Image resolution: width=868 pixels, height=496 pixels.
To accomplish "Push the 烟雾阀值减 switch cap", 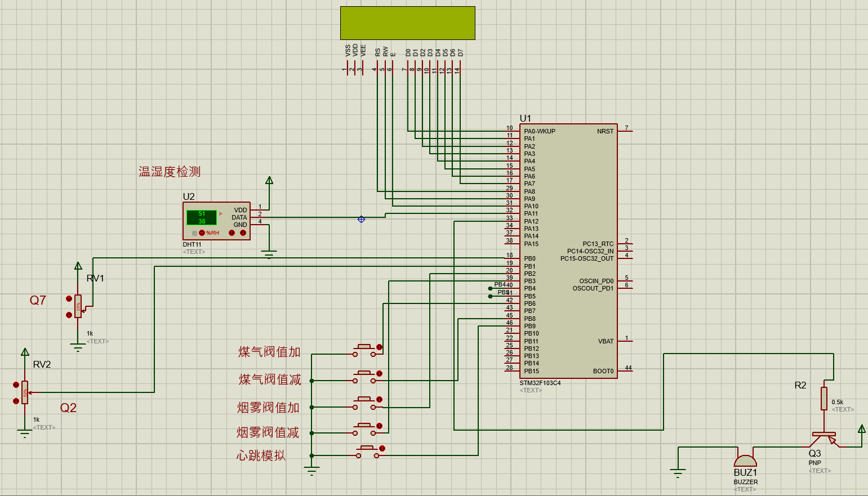I will pos(364,425).
